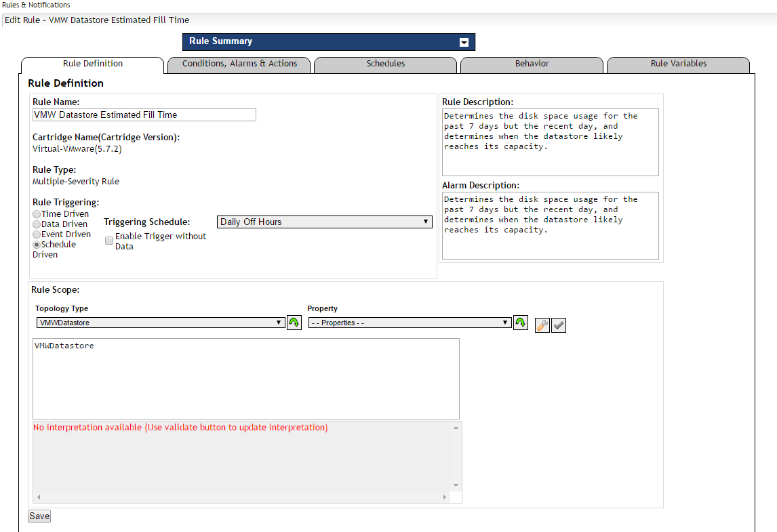Viewport: 777px width, 532px height.
Task: Click the Virtual-VMware(5.7.2) cartridge text
Action: coord(77,149)
